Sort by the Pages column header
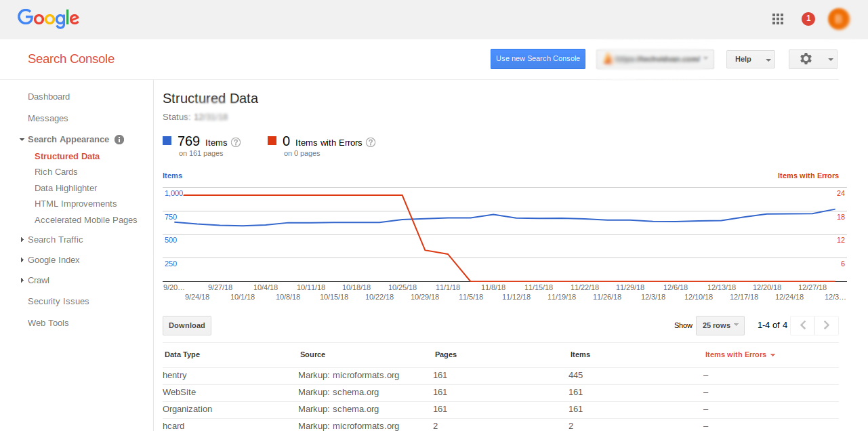The height and width of the screenshot is (431, 868). [446, 354]
